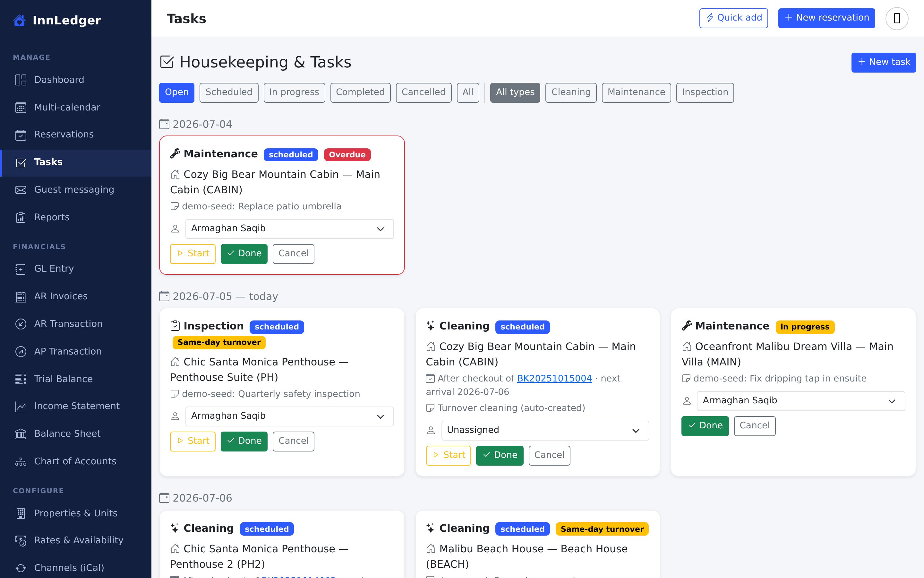924x578 pixels.
Task: Start the Inspection task
Action: [193, 441]
